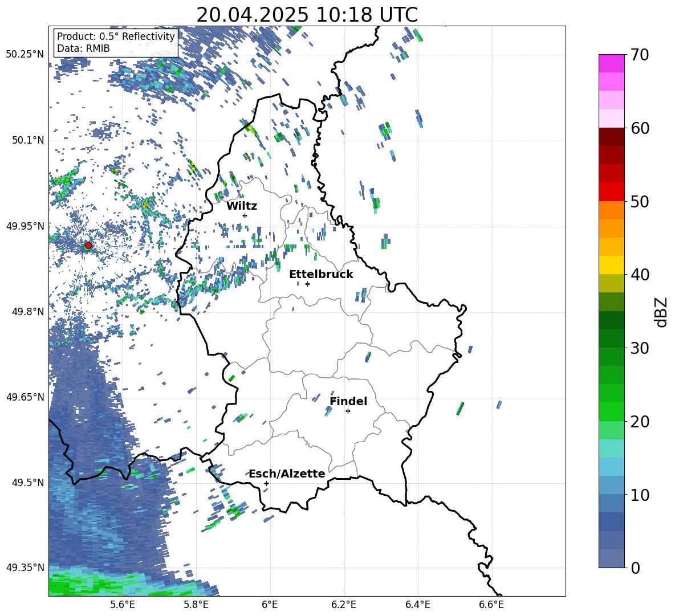
Task: Click the 10 tick on colorbar
Action: 640,495
